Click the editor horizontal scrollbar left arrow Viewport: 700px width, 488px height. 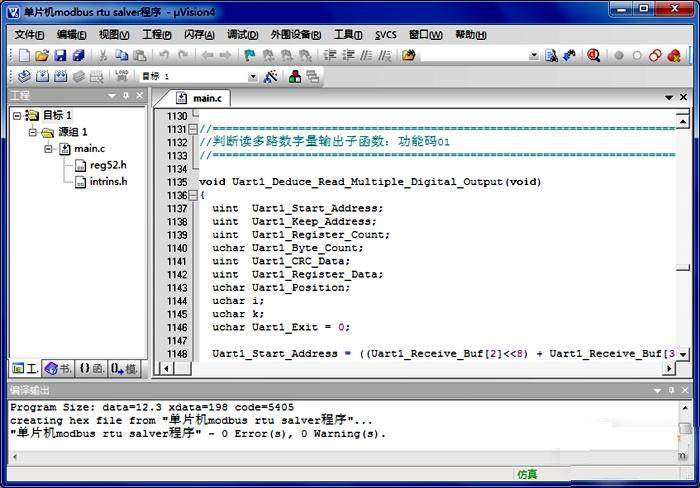tap(166, 368)
